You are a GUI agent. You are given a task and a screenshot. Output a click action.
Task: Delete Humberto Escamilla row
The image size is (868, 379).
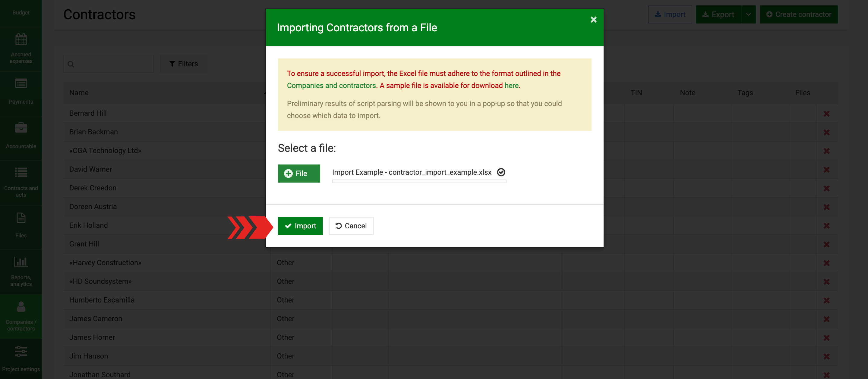pos(827,301)
